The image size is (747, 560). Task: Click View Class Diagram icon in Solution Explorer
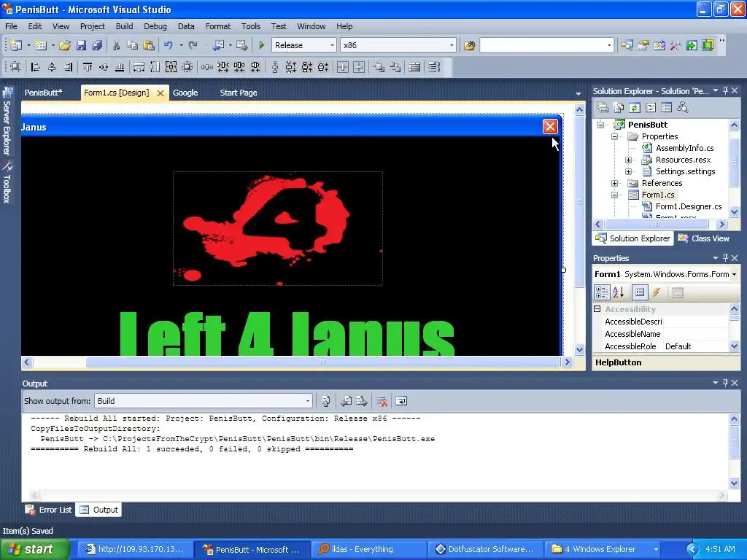[683, 108]
